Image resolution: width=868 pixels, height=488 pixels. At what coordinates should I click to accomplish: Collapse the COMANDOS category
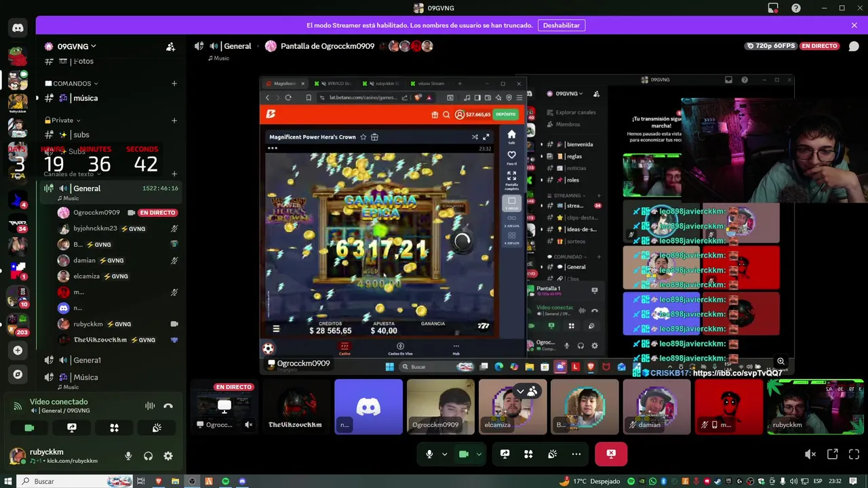click(x=72, y=83)
